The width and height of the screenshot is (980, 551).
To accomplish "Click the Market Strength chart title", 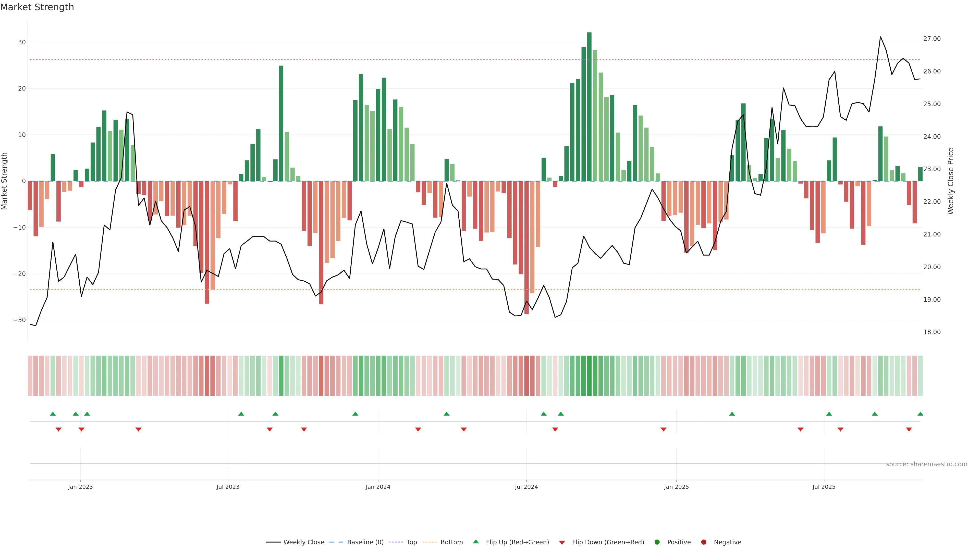I will click(x=37, y=7).
